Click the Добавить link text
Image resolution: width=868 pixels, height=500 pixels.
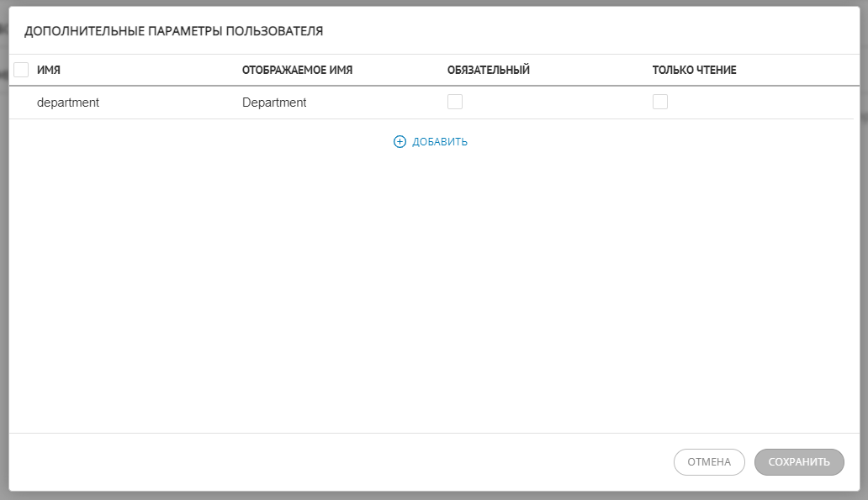pyautogui.click(x=439, y=142)
